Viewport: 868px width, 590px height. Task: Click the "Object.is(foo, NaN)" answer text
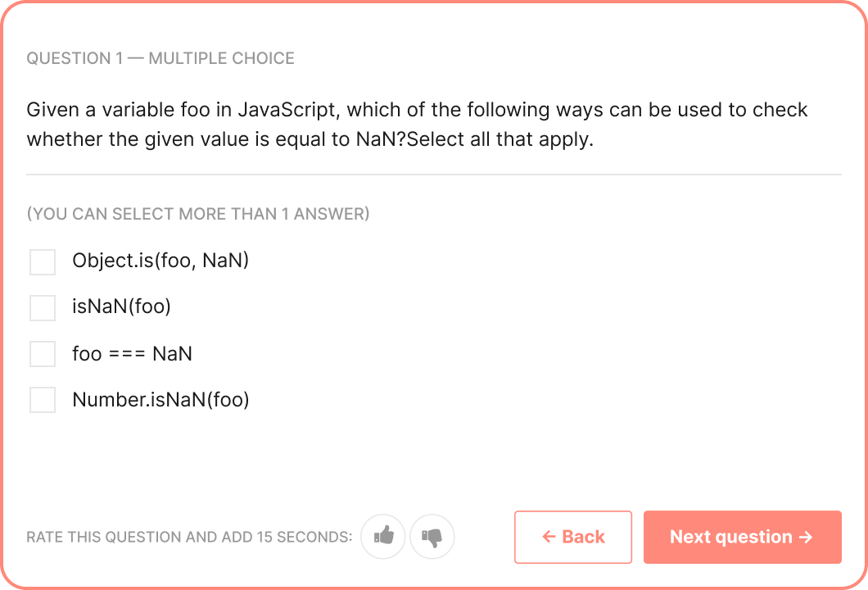(160, 261)
